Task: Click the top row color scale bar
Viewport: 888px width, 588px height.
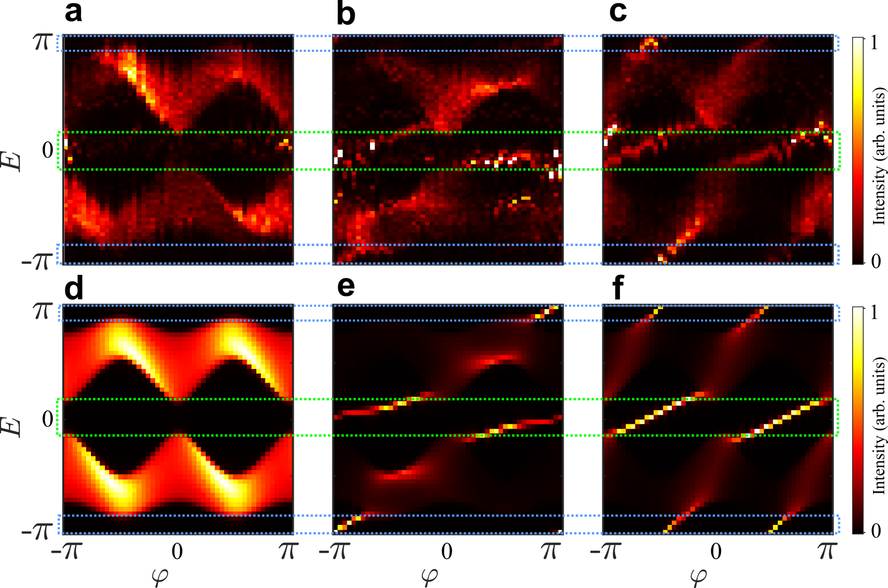Action: (x=858, y=151)
